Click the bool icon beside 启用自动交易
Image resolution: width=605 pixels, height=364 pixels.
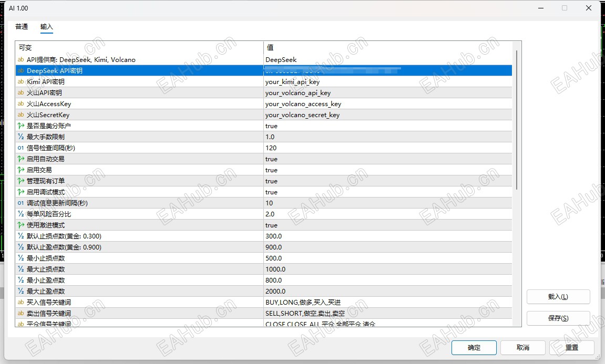pyautogui.click(x=21, y=159)
